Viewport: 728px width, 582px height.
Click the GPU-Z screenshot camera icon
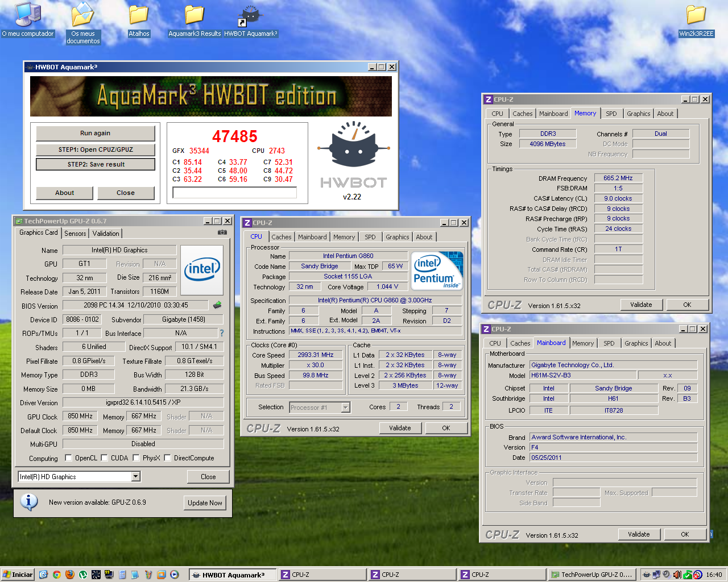[222, 232]
